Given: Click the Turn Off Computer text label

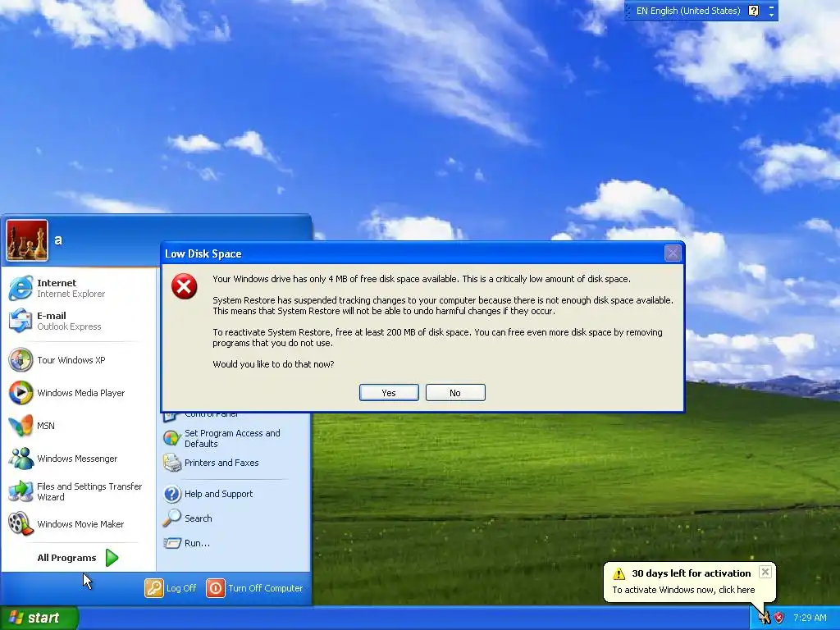Looking at the screenshot, I should [x=265, y=588].
